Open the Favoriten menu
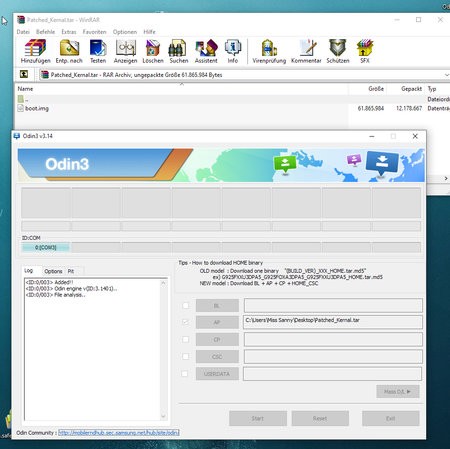The width and height of the screenshot is (450, 449). pos(94,32)
